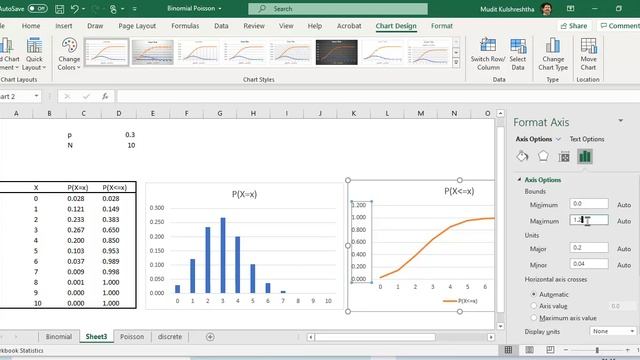Open Format Axis pane options arrow
The width and height of the screenshot is (640, 360).
point(620,120)
